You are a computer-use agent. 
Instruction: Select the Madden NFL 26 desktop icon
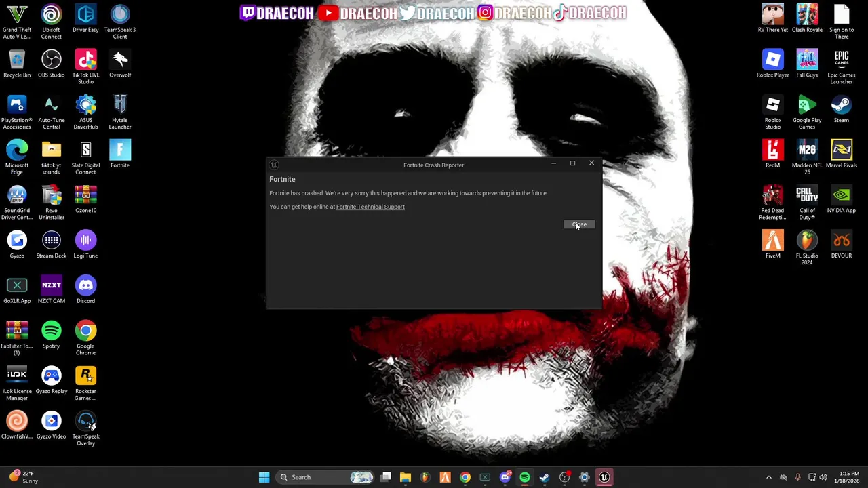[x=807, y=157]
